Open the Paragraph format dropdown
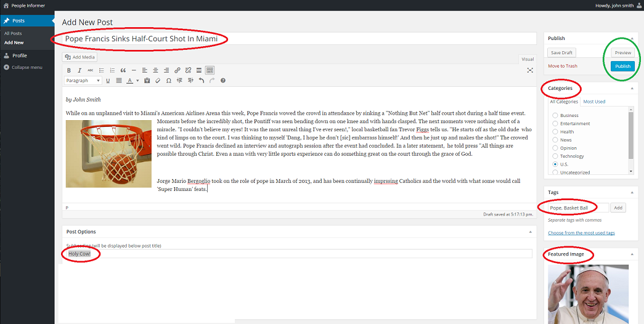This screenshot has width=644, height=324. [83, 81]
